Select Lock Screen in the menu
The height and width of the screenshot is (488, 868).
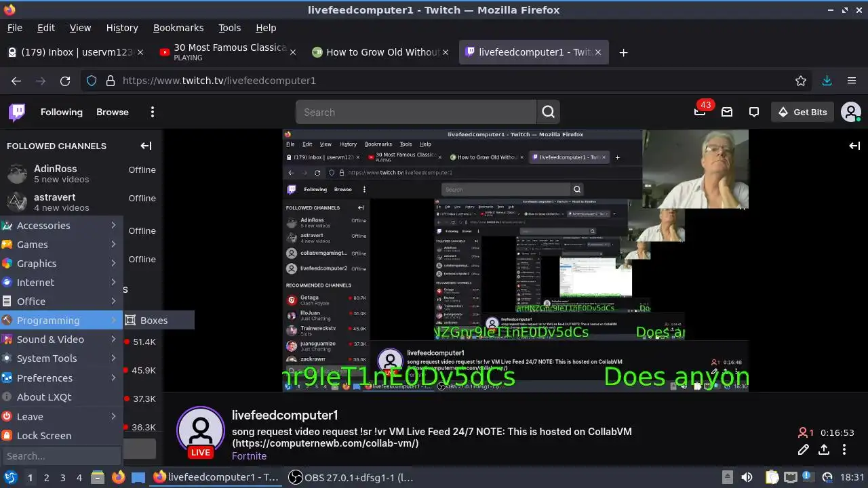pos(61,435)
